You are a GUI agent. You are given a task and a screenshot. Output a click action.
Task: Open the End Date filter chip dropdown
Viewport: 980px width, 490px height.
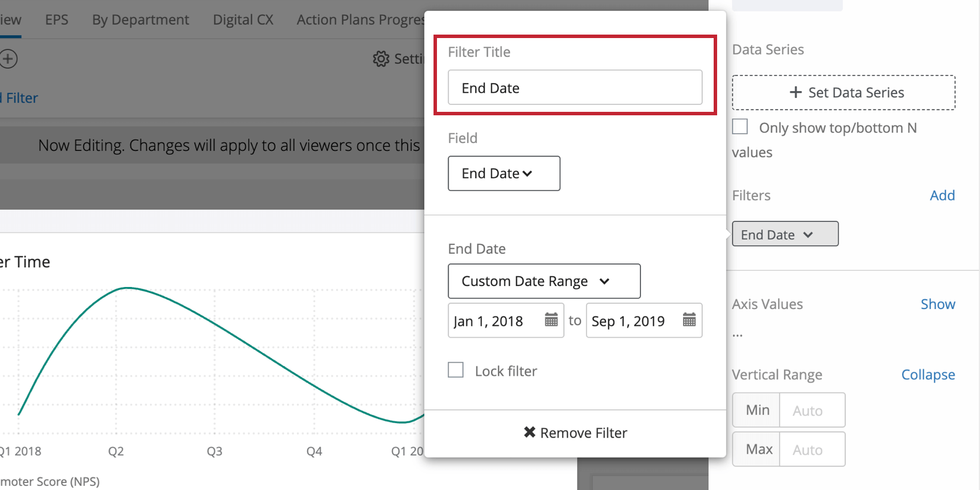tap(785, 234)
